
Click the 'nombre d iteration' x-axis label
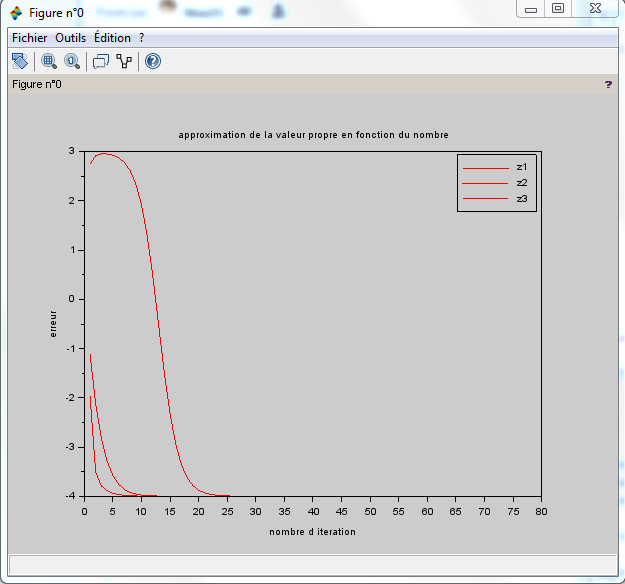click(x=312, y=532)
